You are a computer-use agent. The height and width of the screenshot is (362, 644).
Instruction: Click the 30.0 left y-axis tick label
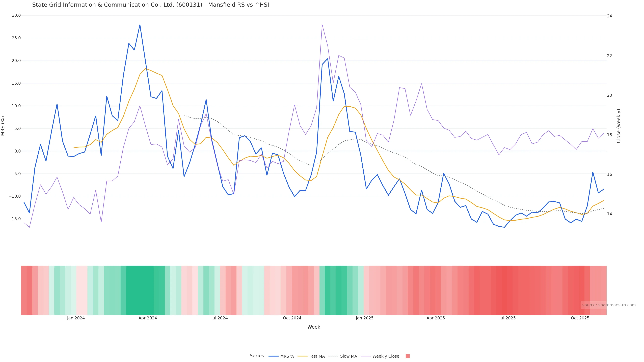point(16,15)
